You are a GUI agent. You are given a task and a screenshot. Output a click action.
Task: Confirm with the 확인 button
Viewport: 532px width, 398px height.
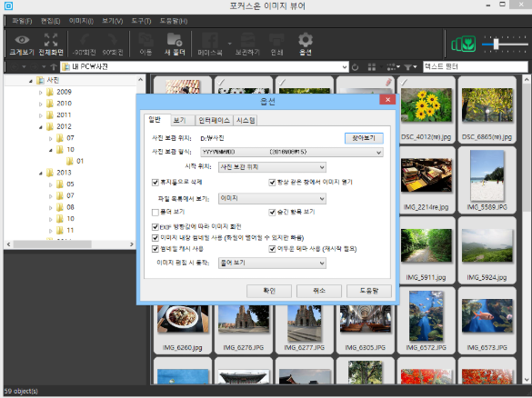point(269,291)
